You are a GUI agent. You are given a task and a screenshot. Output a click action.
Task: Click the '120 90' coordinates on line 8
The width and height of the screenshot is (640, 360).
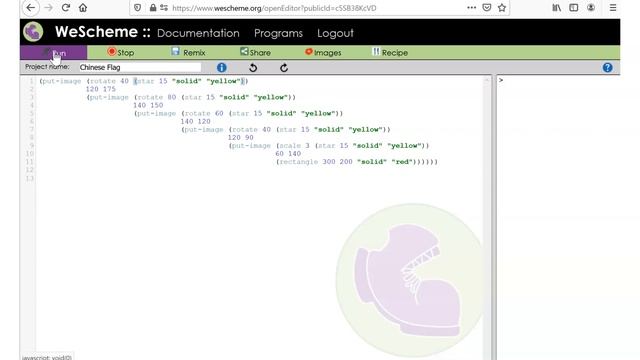point(241,138)
